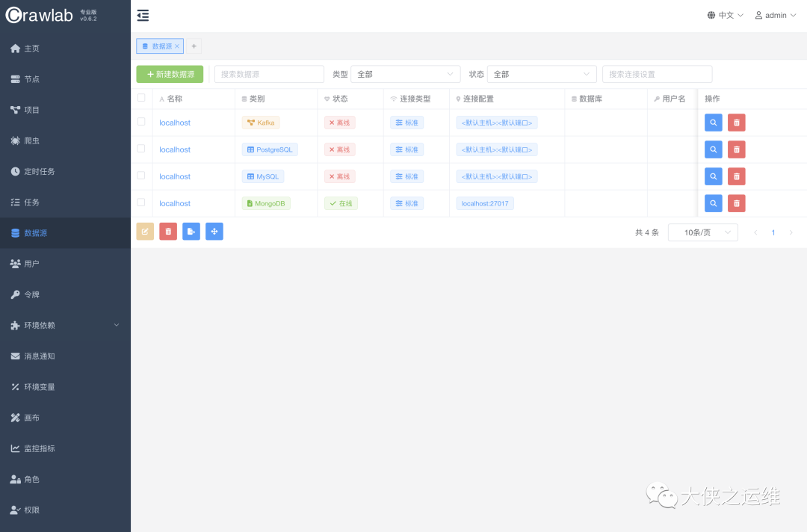Viewport: 807px width, 532px height.
Task: Click the 在线 online status tag
Action: point(341,203)
